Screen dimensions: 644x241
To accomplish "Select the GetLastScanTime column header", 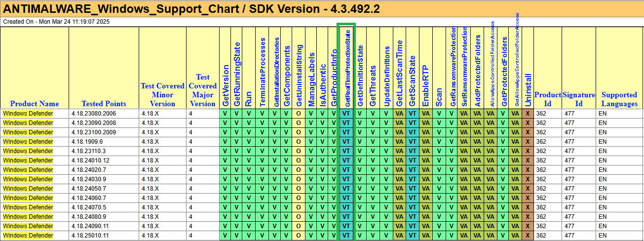I will click(400, 73).
